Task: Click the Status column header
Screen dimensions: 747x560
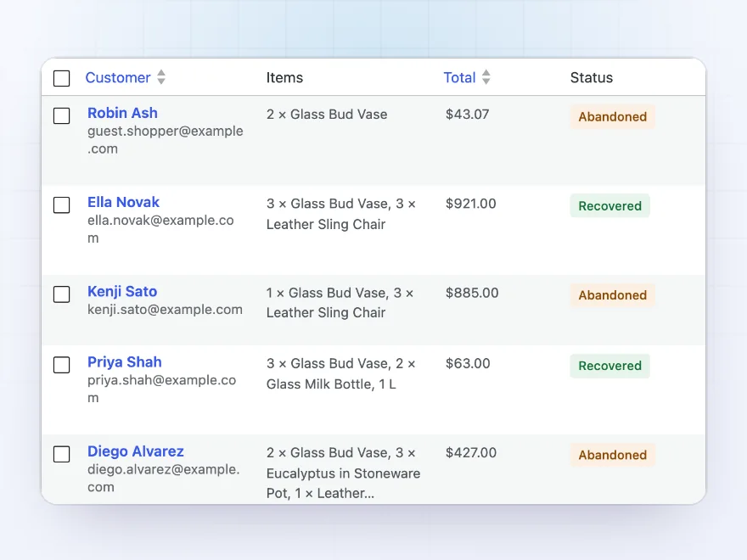Action: click(592, 77)
